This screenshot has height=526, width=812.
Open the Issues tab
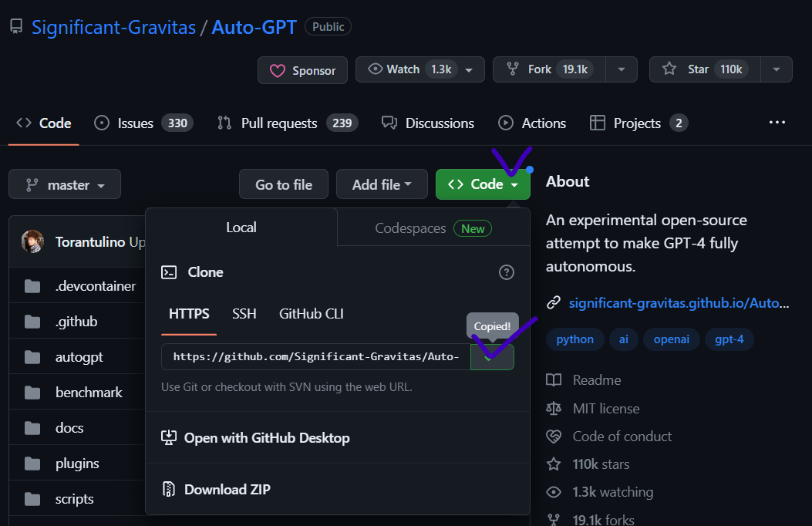click(143, 123)
